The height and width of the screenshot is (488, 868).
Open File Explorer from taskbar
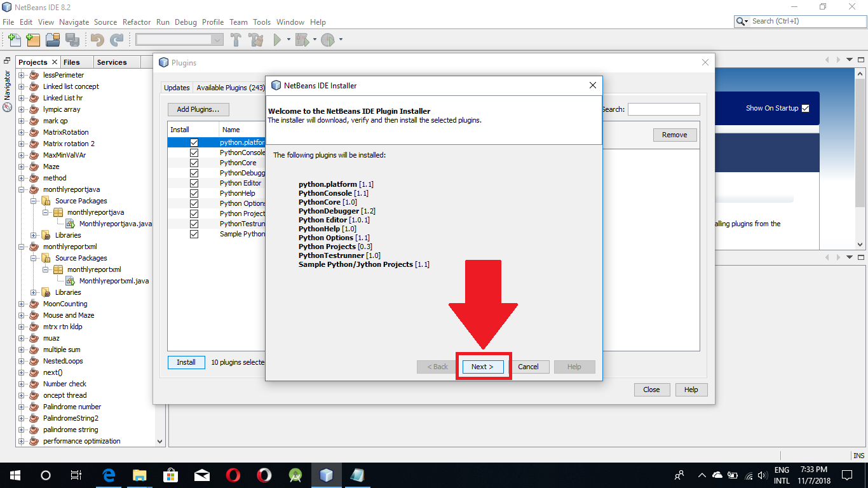tap(139, 475)
